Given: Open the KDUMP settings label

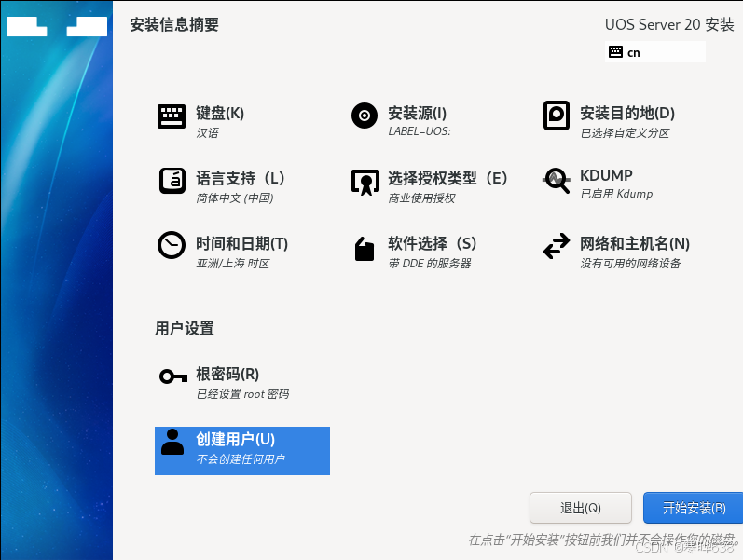Looking at the screenshot, I should 606,175.
